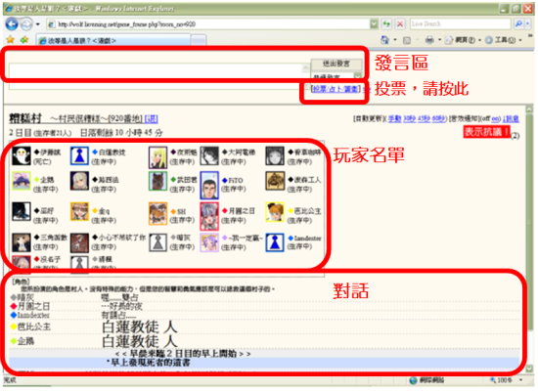The width and height of the screenshot is (538, 392).
Task: Click the 送出發言 send speech button
Action: click(x=336, y=64)
